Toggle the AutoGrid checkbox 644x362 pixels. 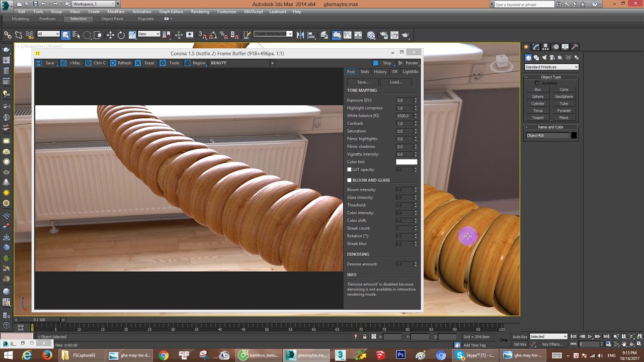[x=537, y=83]
